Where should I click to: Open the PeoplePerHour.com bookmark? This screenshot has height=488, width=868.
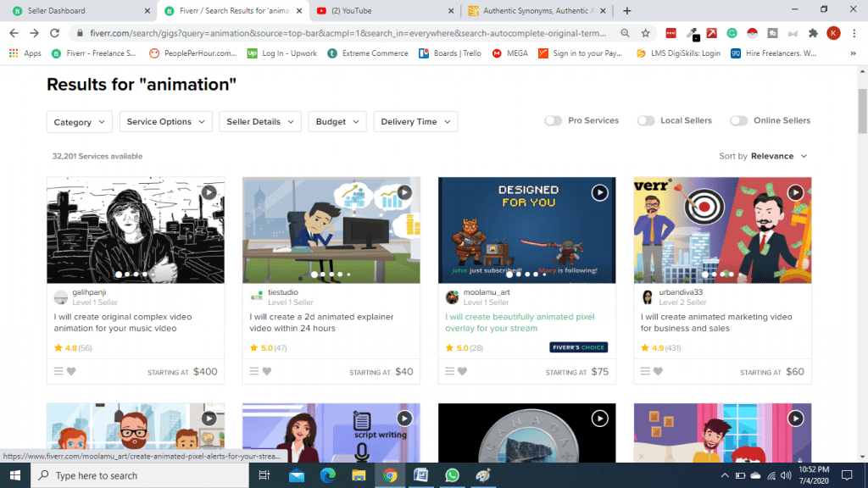point(193,53)
